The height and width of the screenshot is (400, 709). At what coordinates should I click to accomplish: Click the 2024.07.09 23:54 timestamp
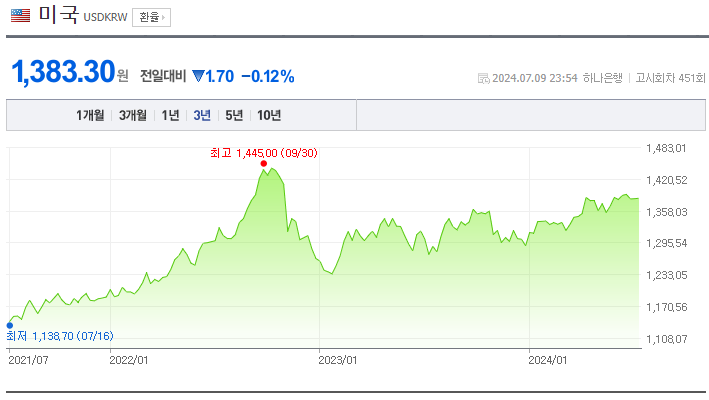pos(534,78)
